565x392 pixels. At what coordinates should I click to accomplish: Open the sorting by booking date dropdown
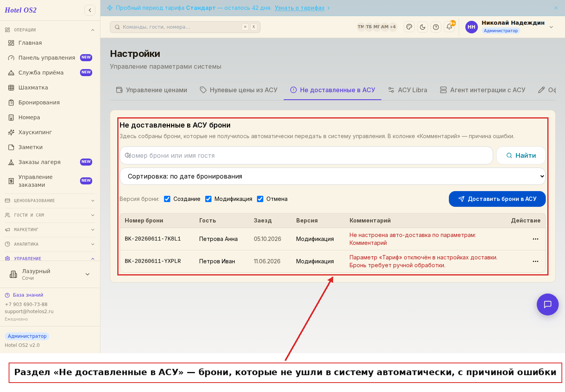coord(333,177)
